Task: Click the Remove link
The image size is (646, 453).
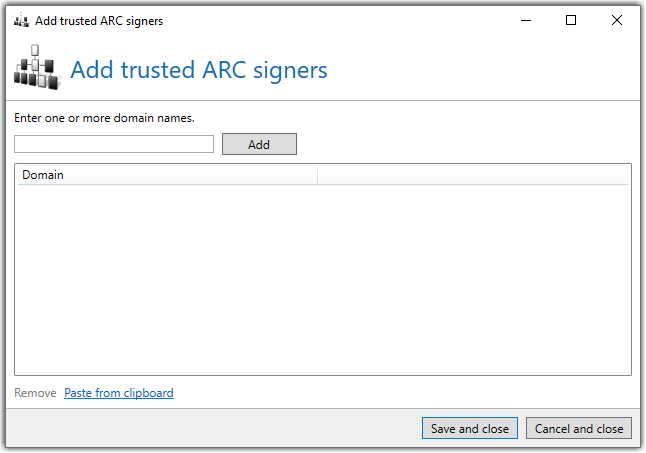Action: point(35,393)
